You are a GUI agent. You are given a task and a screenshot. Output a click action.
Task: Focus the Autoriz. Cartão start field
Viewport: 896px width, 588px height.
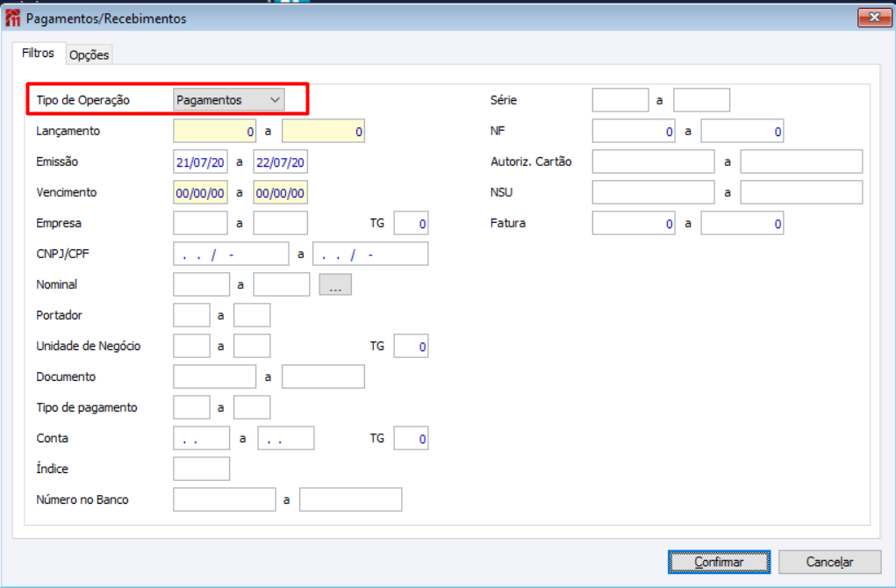(653, 161)
